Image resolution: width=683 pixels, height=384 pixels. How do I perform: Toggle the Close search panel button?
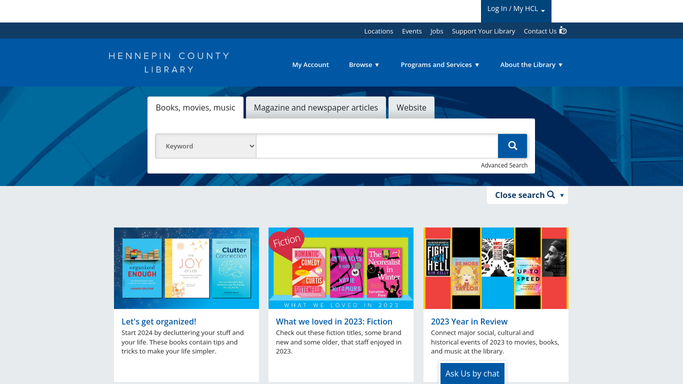(x=527, y=195)
